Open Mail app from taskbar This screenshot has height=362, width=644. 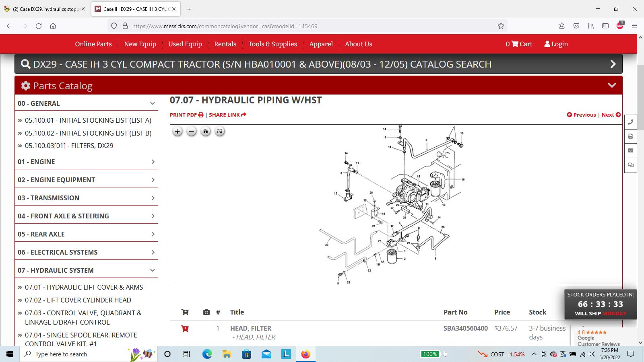click(266, 354)
